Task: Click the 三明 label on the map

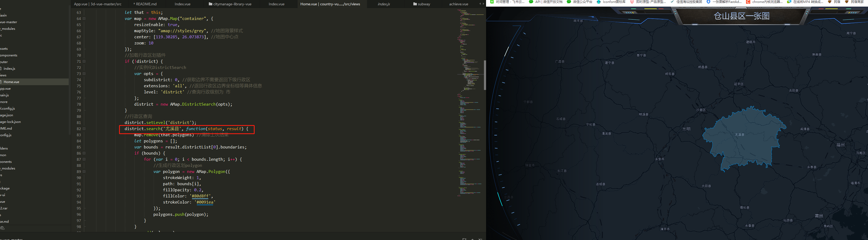Action: pyautogui.click(x=686, y=129)
